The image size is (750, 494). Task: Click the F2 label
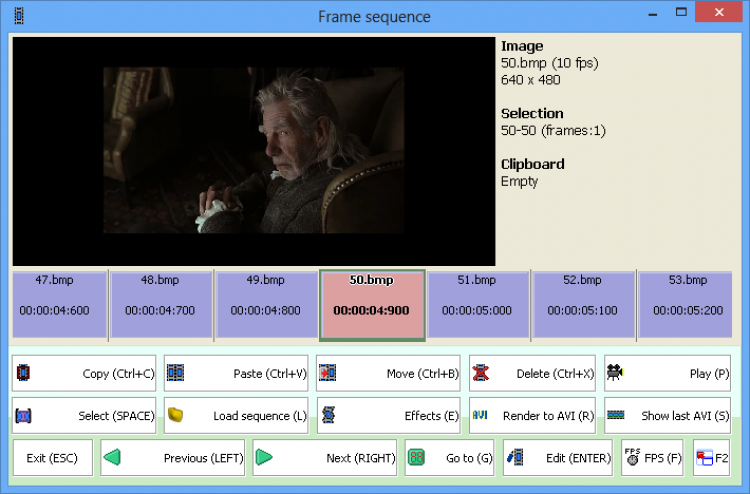[721, 458]
